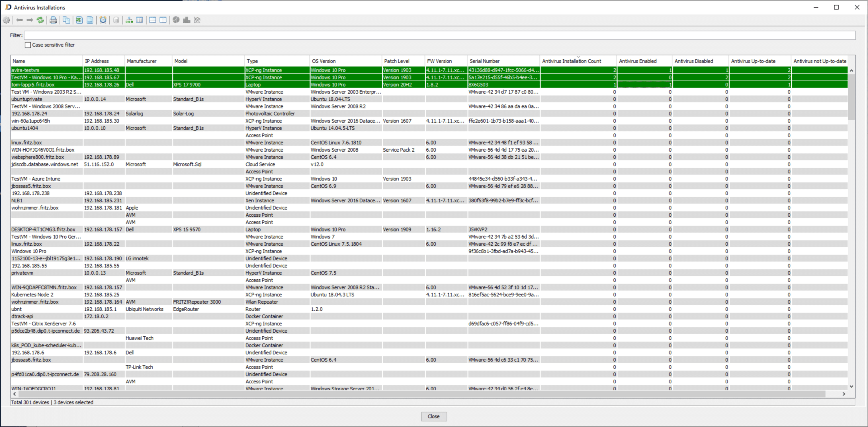868x427 pixels.
Task: Enable the Case sensitive filter checkbox
Action: click(x=28, y=45)
